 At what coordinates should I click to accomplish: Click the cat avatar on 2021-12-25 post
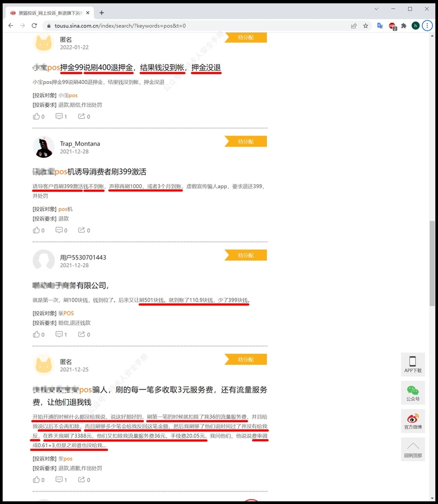point(44,365)
